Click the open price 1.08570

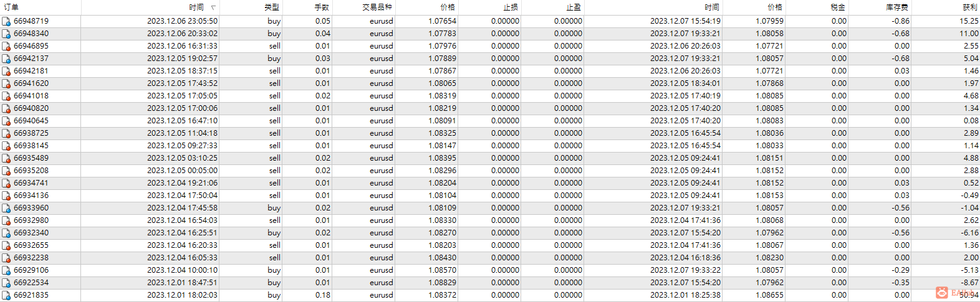(442, 270)
